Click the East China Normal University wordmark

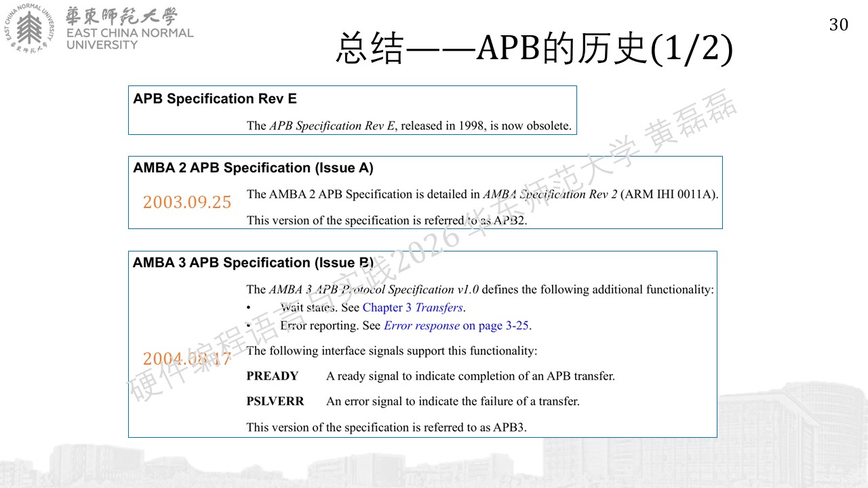(x=130, y=28)
